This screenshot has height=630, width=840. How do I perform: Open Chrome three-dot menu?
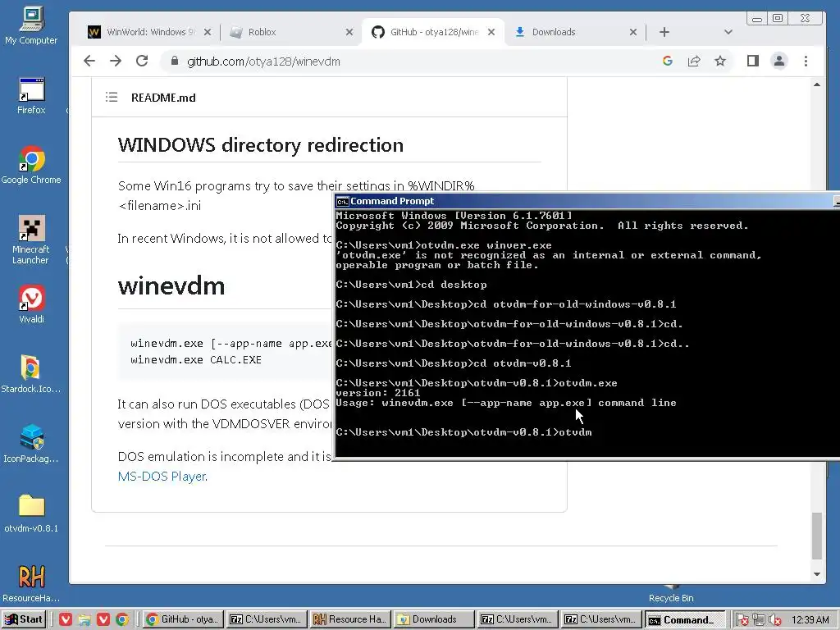pyautogui.click(x=806, y=61)
